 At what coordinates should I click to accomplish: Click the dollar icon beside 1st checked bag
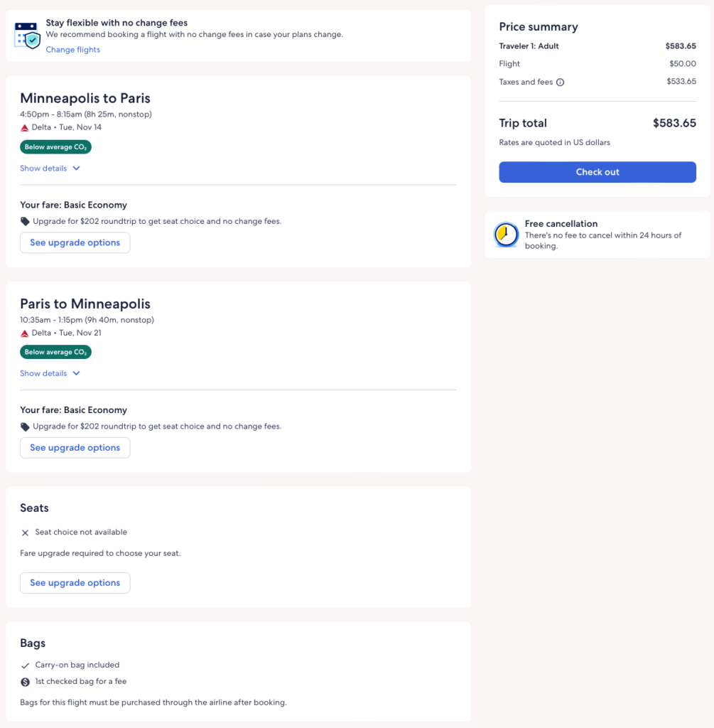coord(26,682)
